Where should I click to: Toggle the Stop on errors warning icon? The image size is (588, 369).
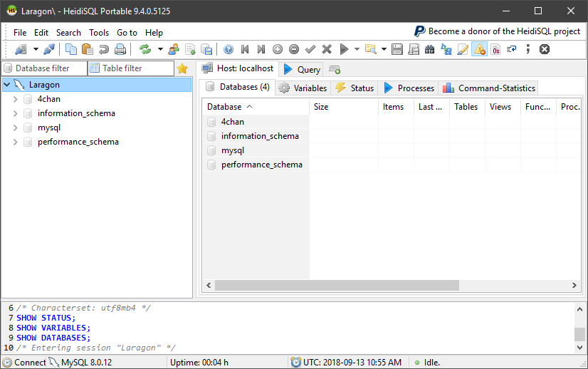479,49
